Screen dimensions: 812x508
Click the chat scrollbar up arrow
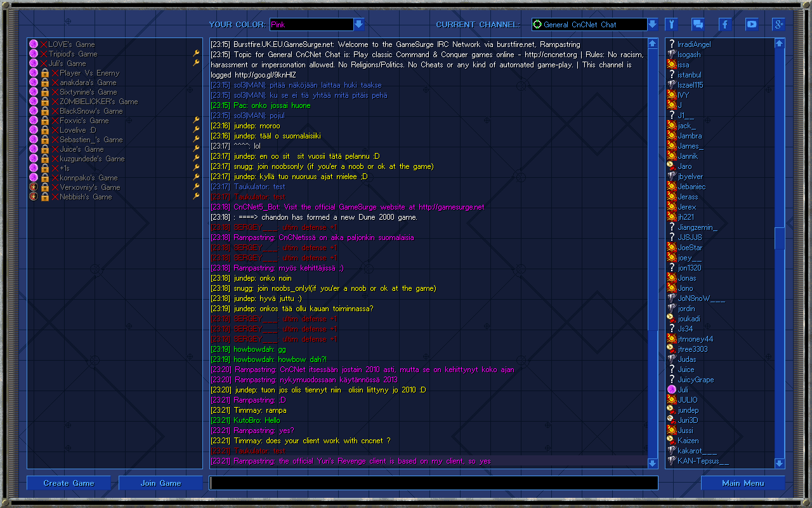point(653,44)
